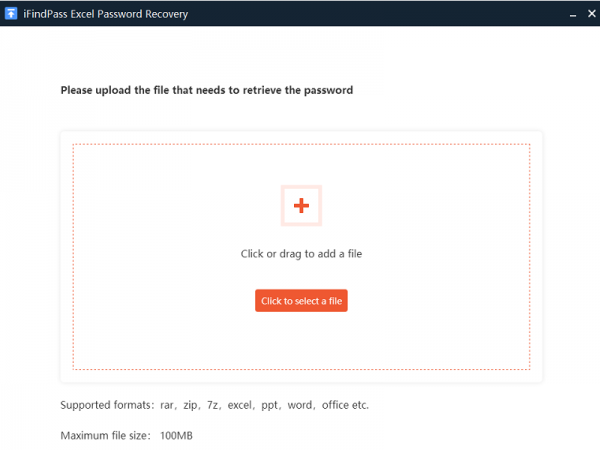
Task: Click the '7z' format text
Action: pyautogui.click(x=212, y=405)
